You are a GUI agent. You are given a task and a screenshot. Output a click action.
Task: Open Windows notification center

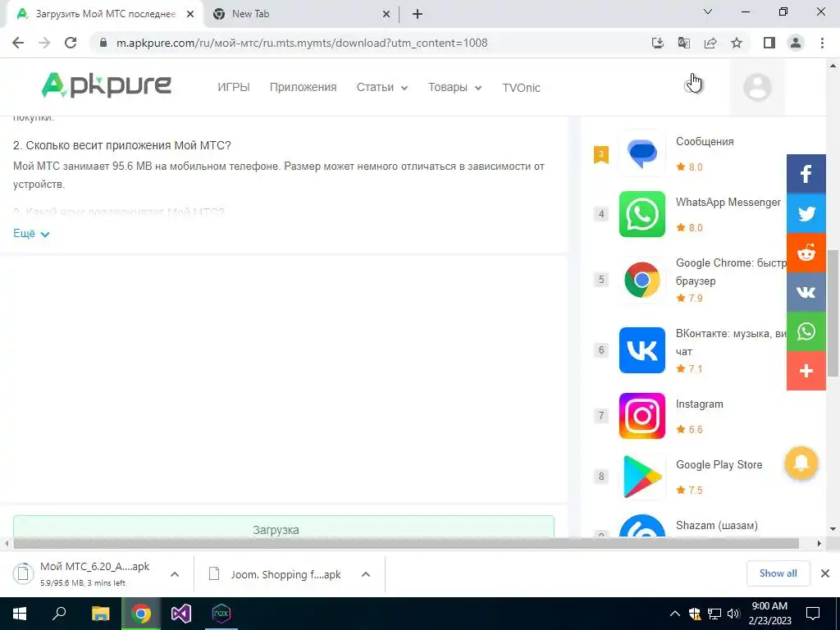coord(813,614)
